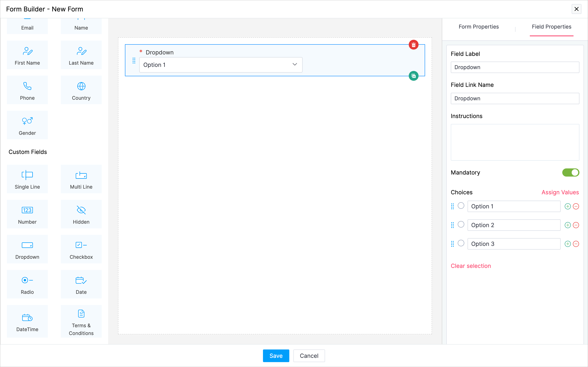Open the Field Properties tab
The width and height of the screenshot is (588, 367).
coord(551,27)
